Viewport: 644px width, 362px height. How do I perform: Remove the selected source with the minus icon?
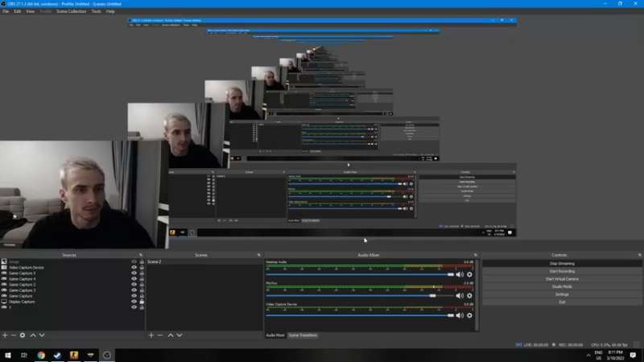[x=14, y=335]
